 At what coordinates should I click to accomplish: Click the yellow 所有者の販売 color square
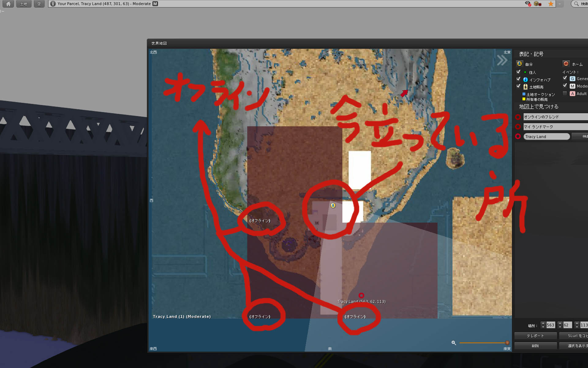(524, 99)
